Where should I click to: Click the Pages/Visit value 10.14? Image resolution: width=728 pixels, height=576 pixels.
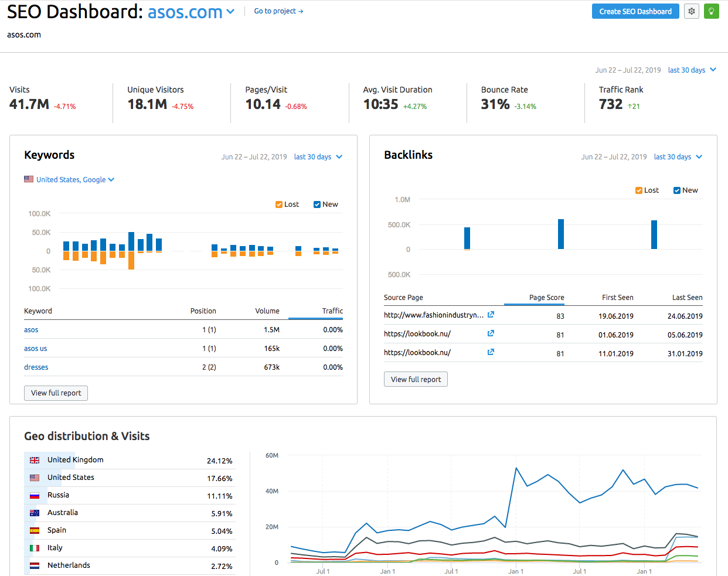coord(263,104)
